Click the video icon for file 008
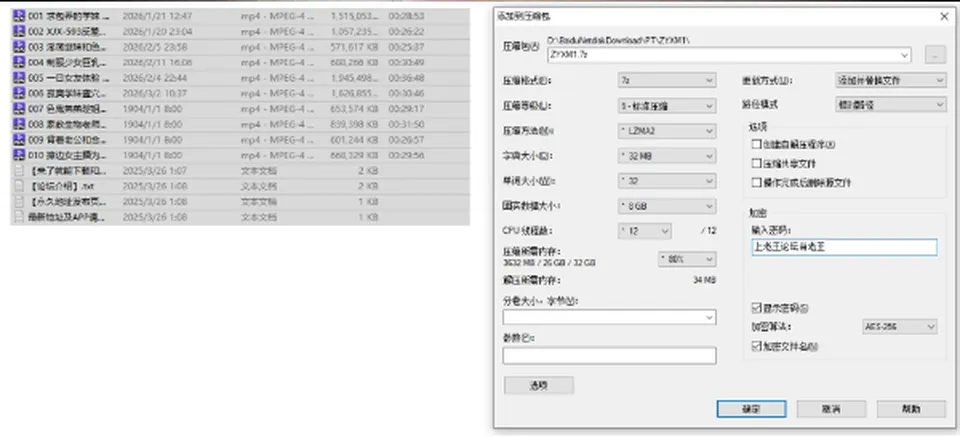The width and height of the screenshot is (960, 437). (x=19, y=124)
